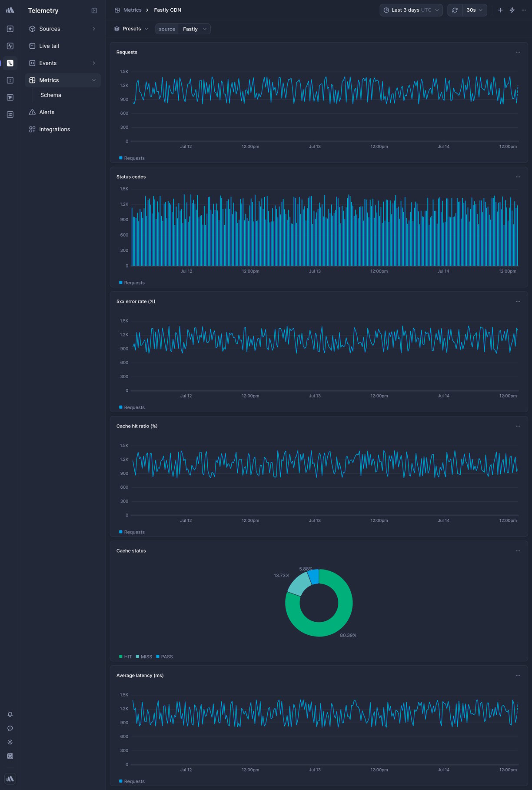Open the chat support bubble icon
The width and height of the screenshot is (532, 790).
pyautogui.click(x=10, y=728)
